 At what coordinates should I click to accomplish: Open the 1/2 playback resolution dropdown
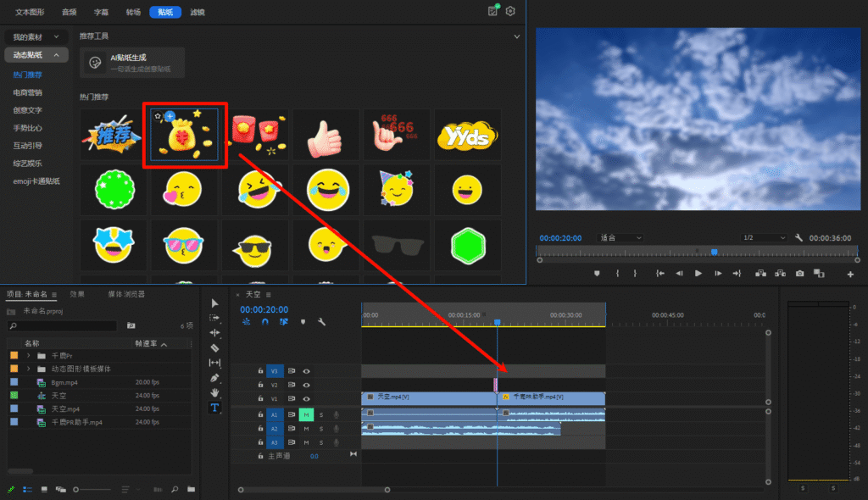763,238
